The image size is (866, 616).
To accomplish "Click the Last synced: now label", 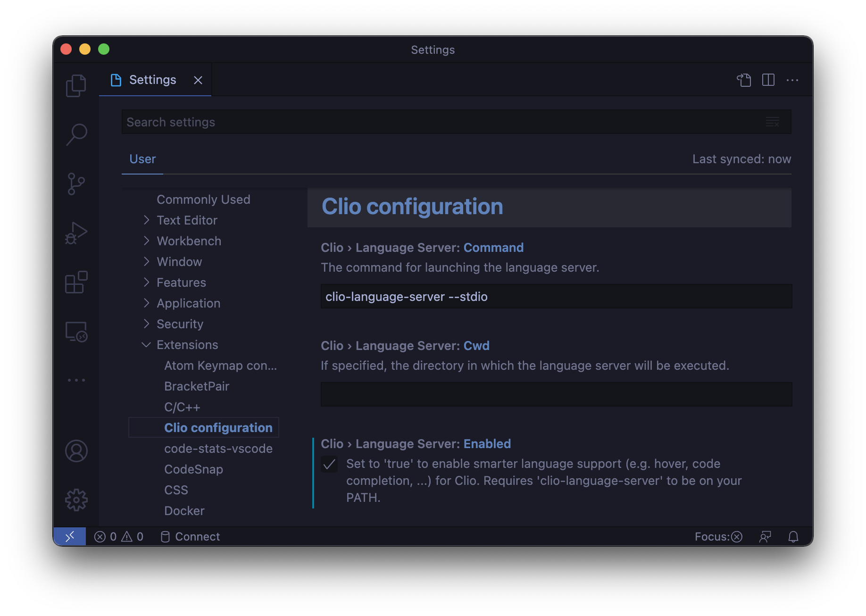I will point(741,159).
